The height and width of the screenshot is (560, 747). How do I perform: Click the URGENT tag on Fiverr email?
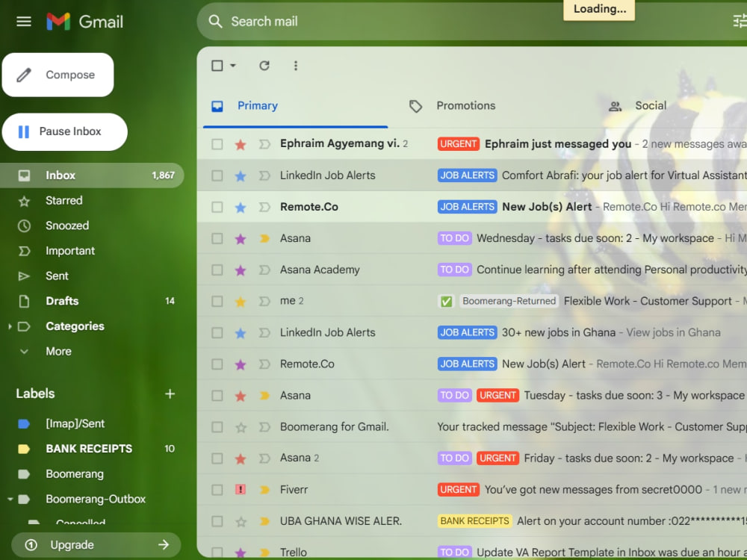tap(459, 490)
